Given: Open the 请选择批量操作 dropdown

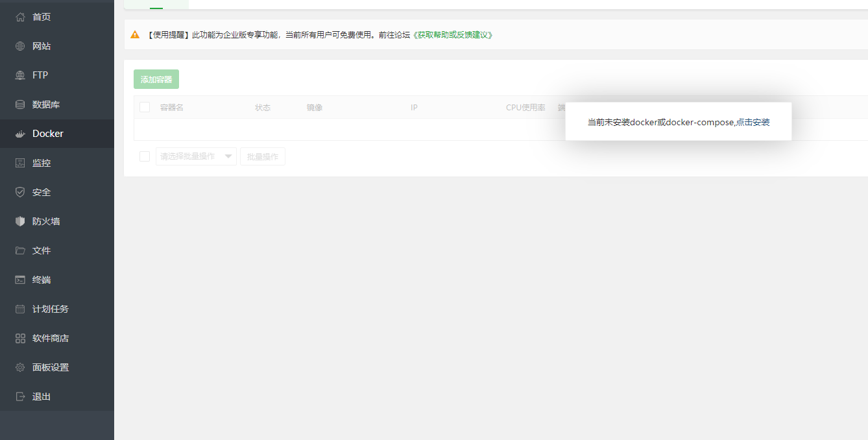Looking at the screenshot, I should click(x=196, y=156).
